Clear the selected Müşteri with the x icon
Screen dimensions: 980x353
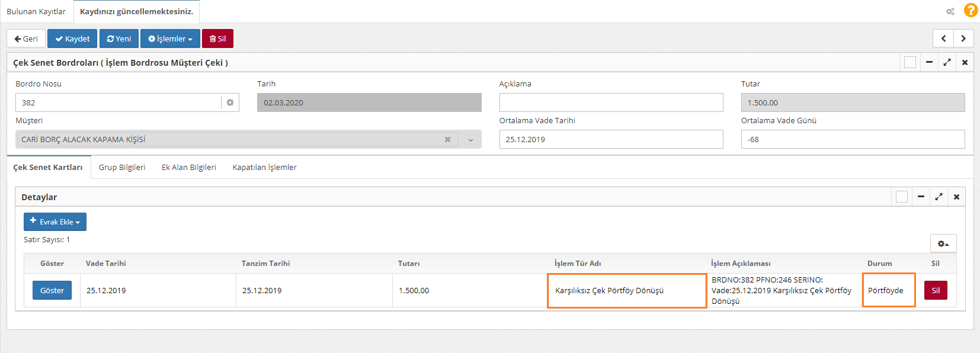pos(447,140)
